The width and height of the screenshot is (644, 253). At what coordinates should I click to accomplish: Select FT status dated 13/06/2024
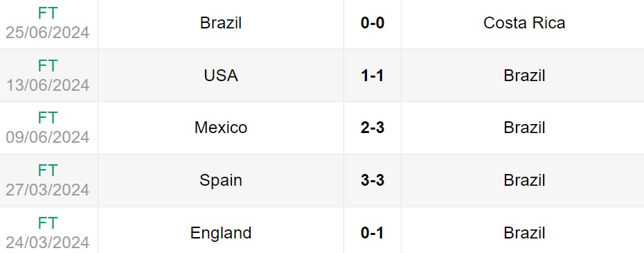pos(47,65)
